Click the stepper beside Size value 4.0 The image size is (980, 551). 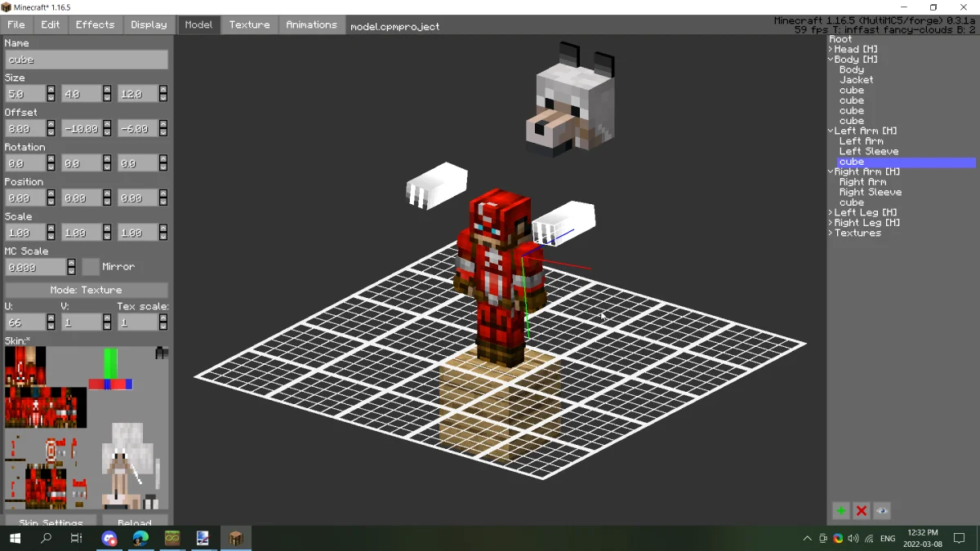107,94
